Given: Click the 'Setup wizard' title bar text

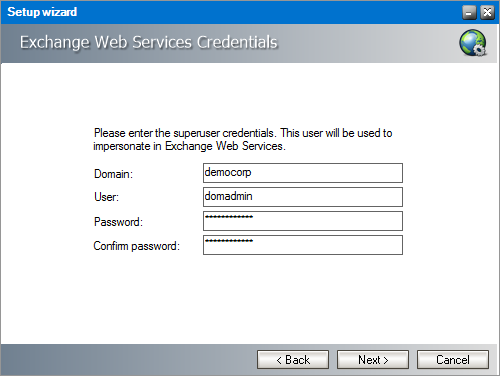Looking at the screenshot, I should (42, 12).
